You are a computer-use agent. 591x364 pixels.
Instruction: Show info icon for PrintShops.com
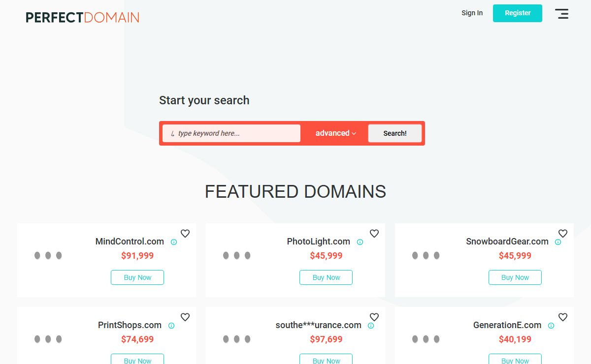pyautogui.click(x=171, y=326)
